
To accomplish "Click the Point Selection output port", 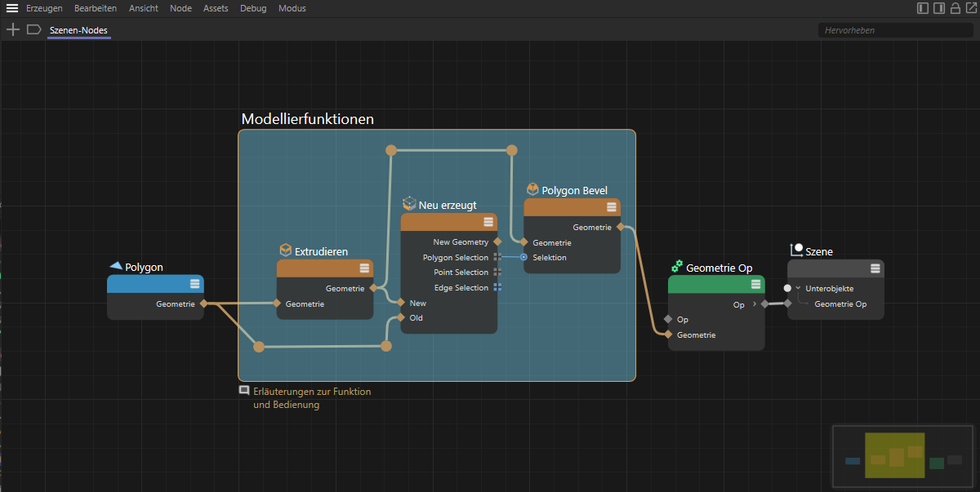I will click(497, 273).
